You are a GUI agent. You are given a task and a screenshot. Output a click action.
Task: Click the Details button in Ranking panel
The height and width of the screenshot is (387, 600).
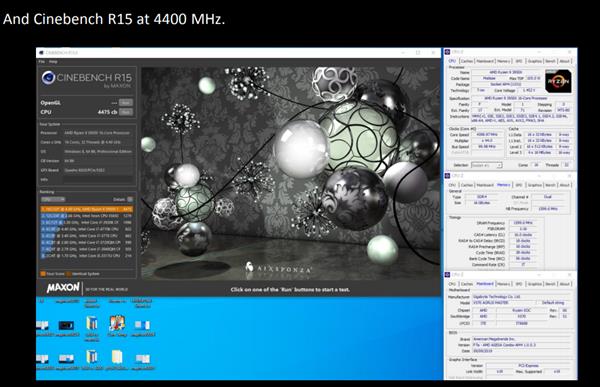tap(130, 199)
